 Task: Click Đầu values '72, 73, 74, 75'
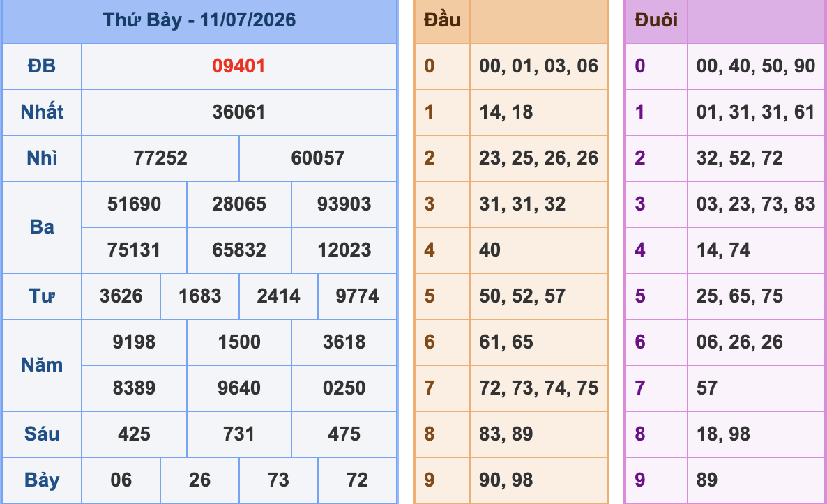538,388
